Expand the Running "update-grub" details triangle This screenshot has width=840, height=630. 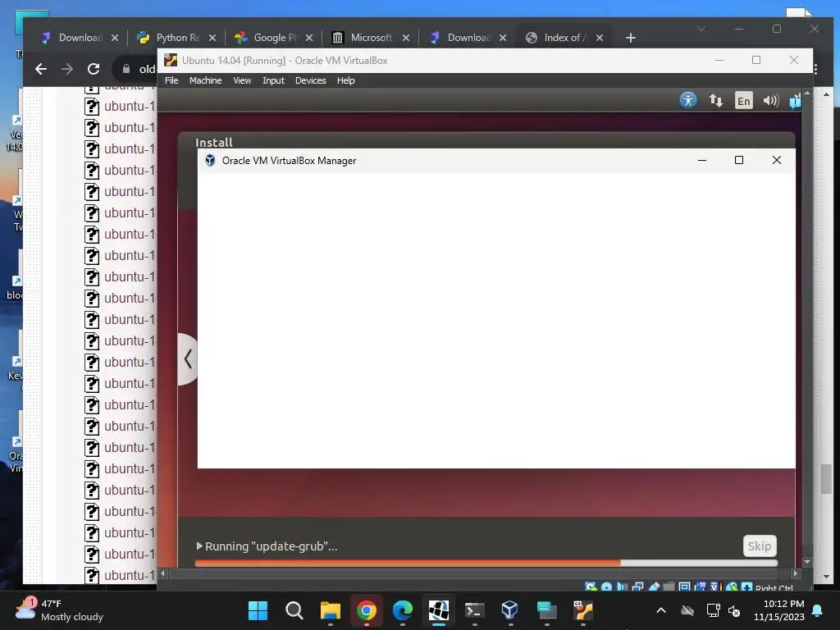pos(199,546)
